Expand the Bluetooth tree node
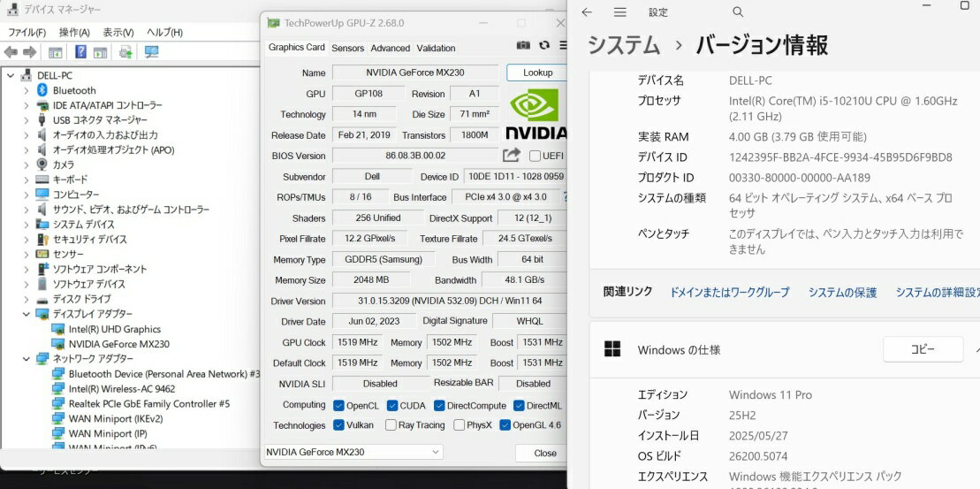 [x=25, y=90]
